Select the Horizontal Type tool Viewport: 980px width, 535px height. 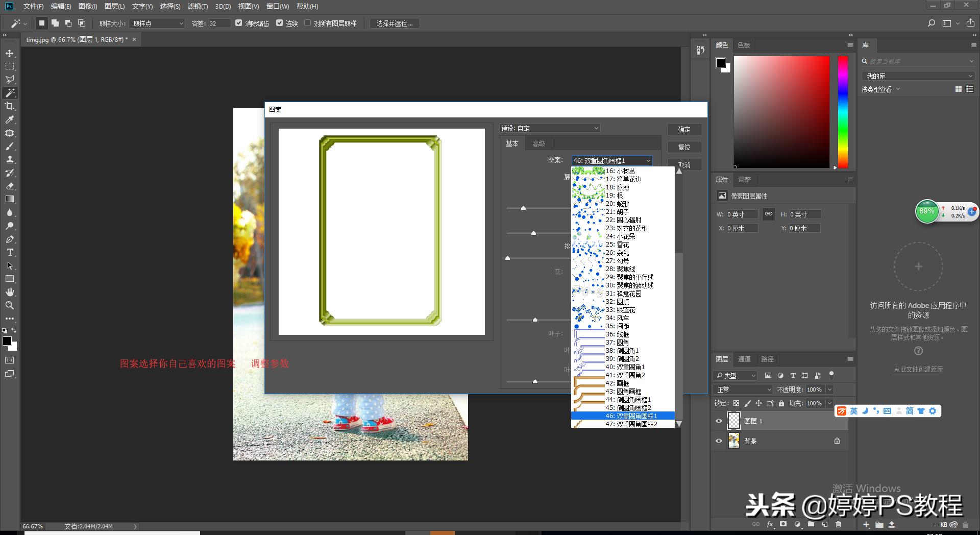tap(10, 252)
